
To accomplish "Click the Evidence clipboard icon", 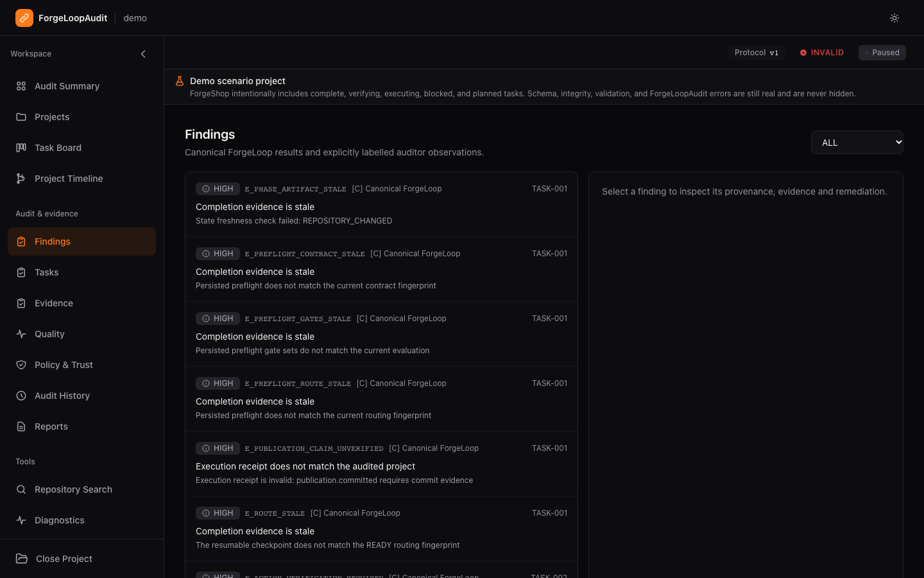I will click(21, 303).
